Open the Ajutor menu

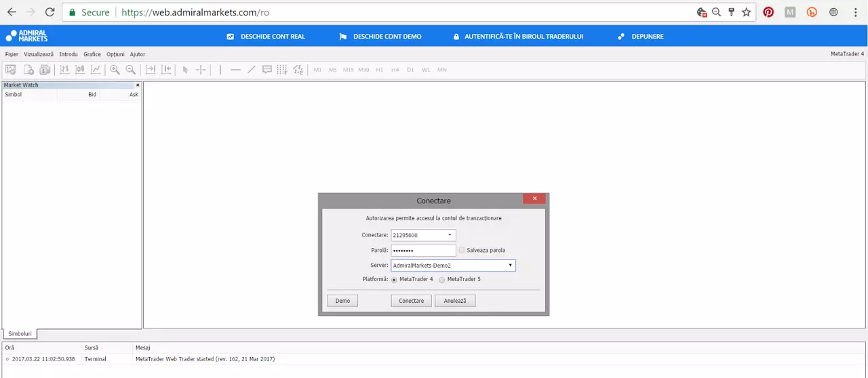point(138,54)
